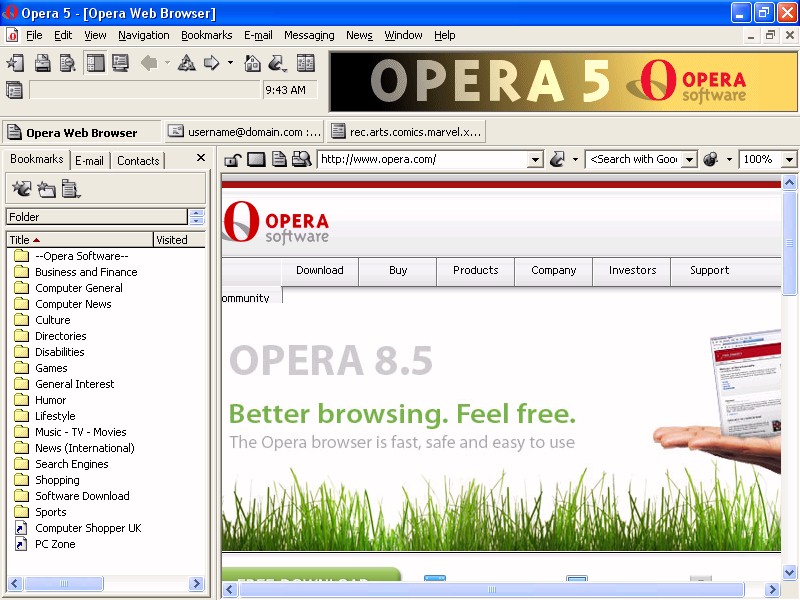Click the URL address field
The image size is (800, 600).
click(x=423, y=159)
